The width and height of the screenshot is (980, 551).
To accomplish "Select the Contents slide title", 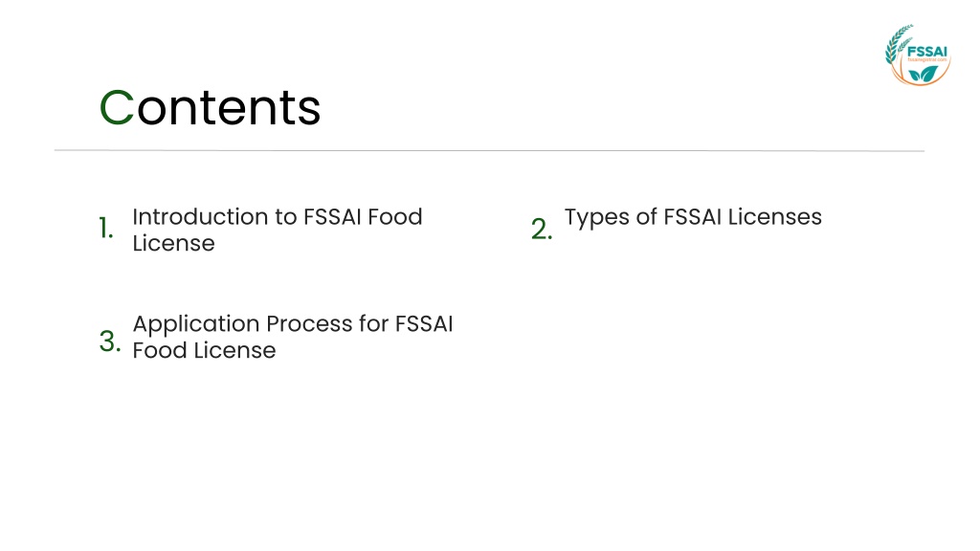I will coord(210,107).
